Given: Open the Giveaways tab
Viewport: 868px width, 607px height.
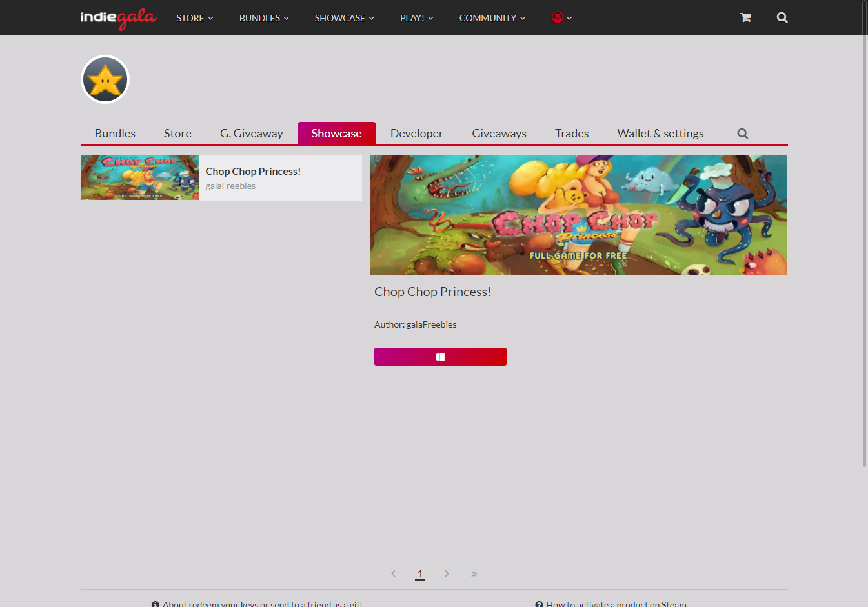Looking at the screenshot, I should pos(499,134).
